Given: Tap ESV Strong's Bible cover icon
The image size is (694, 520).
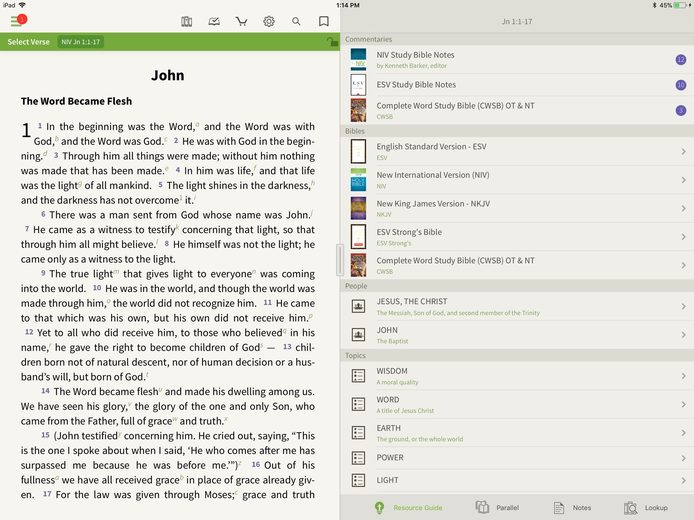Looking at the screenshot, I should click(358, 237).
